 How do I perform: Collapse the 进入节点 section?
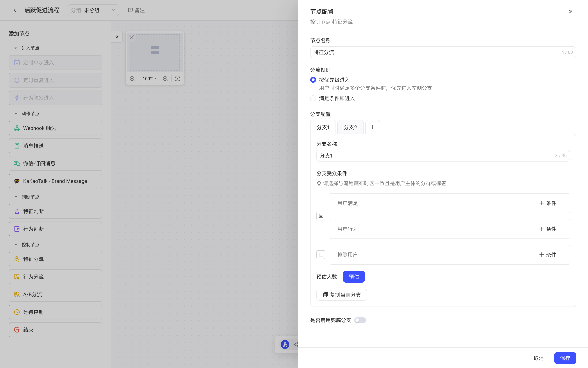click(x=16, y=48)
